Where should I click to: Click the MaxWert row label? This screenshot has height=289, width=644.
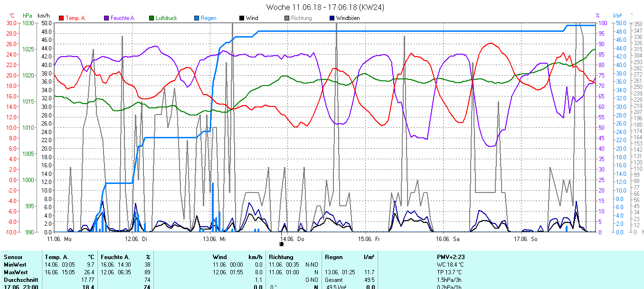click(x=15, y=272)
